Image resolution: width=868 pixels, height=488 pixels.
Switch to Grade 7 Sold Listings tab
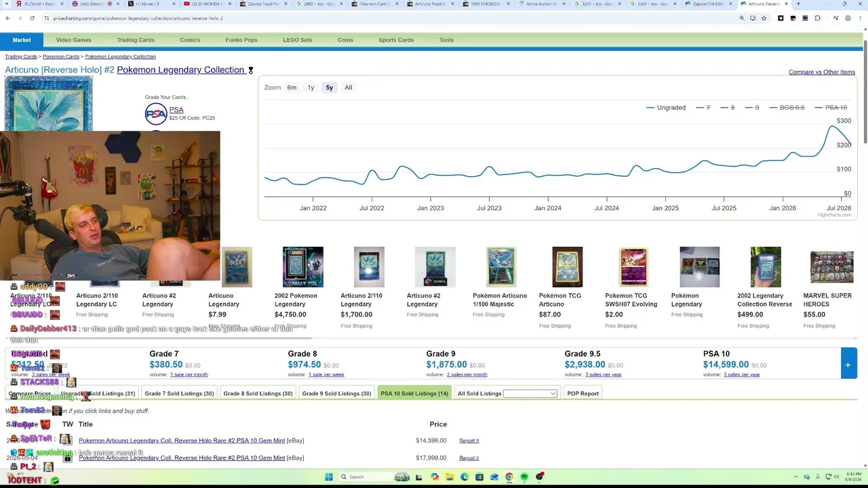click(179, 394)
